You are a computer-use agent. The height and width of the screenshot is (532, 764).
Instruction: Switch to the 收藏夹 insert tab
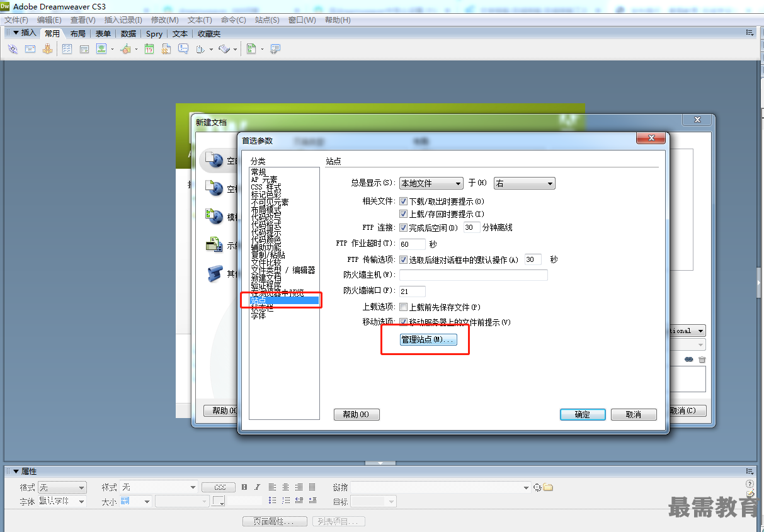tap(209, 34)
